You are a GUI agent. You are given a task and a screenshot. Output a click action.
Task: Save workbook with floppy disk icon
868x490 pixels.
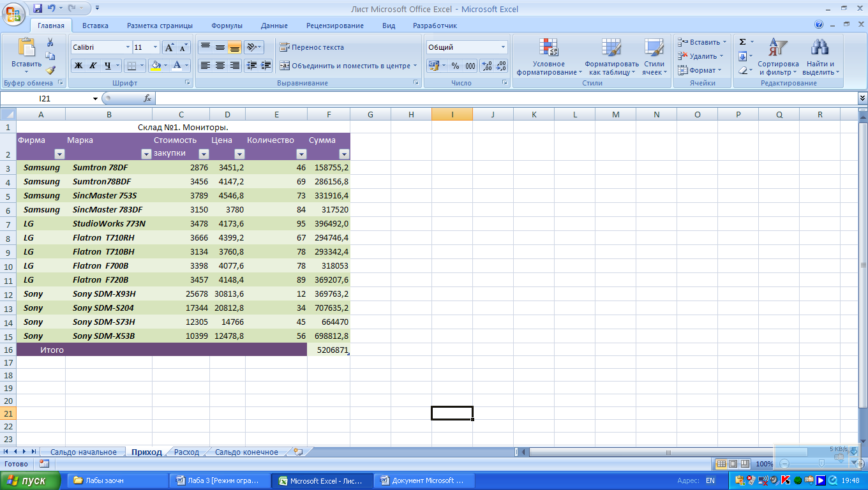(x=38, y=9)
